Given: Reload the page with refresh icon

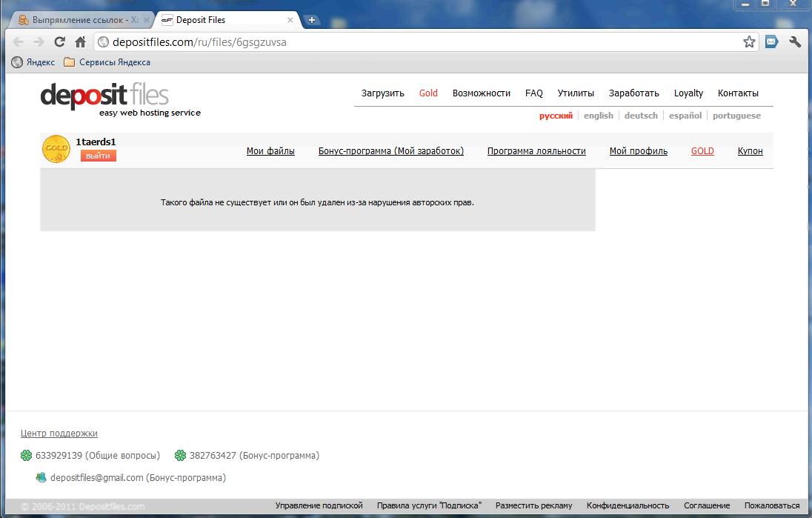Looking at the screenshot, I should 59,42.
